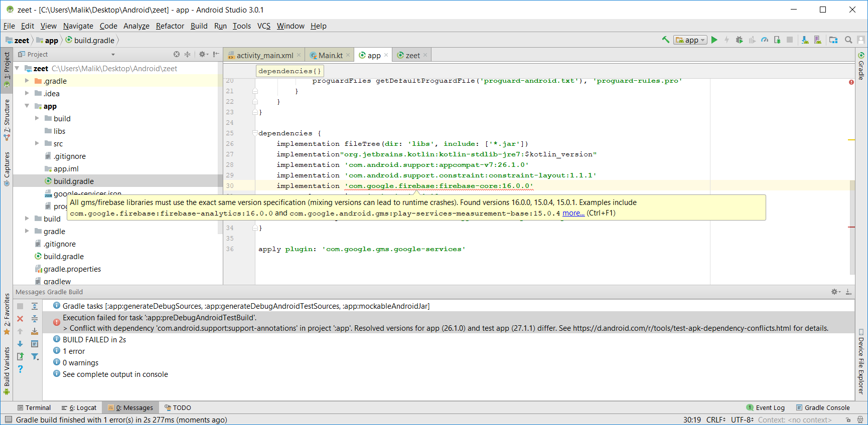Click the show preview icon in Messages toolbar

(35, 344)
